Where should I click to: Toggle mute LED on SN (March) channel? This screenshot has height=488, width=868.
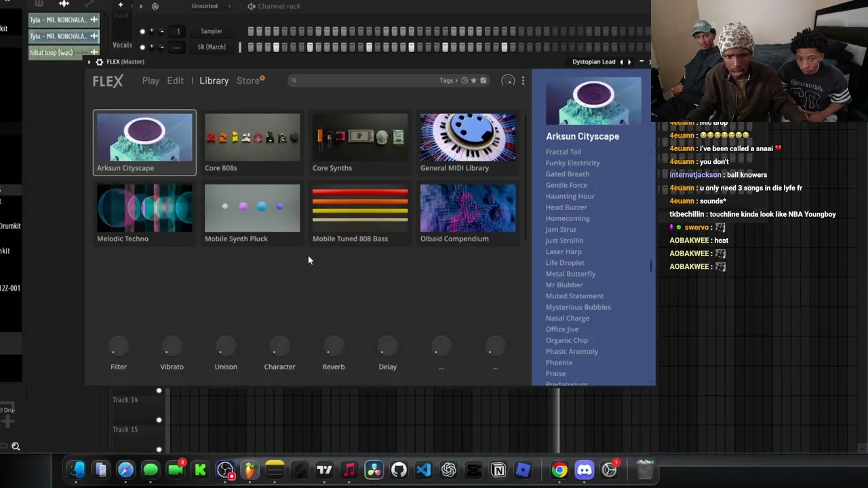(142, 47)
